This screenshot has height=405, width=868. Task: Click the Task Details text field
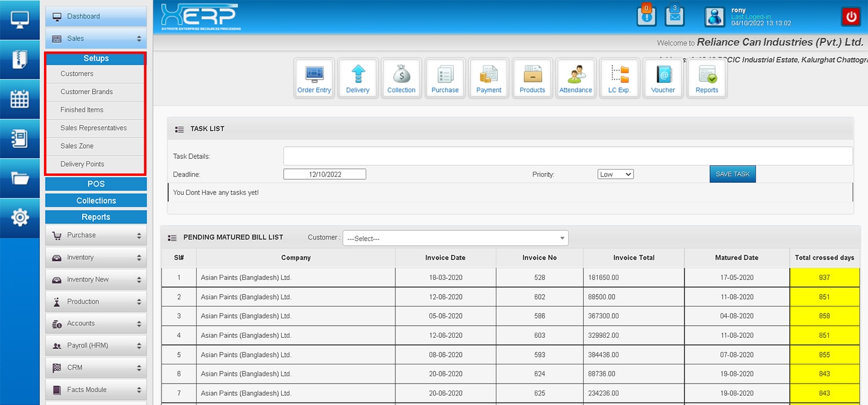tap(567, 156)
